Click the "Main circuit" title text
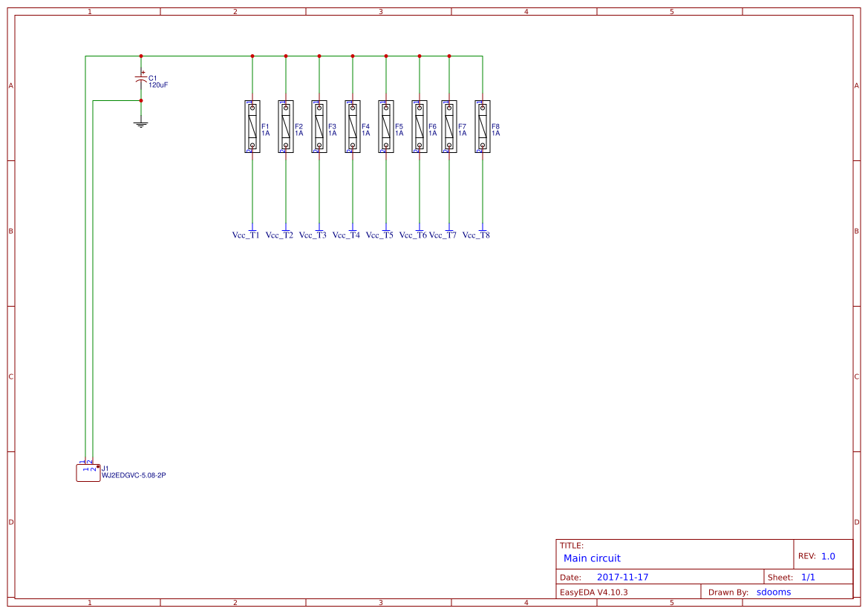This screenshot has height=614, width=868. 592,558
